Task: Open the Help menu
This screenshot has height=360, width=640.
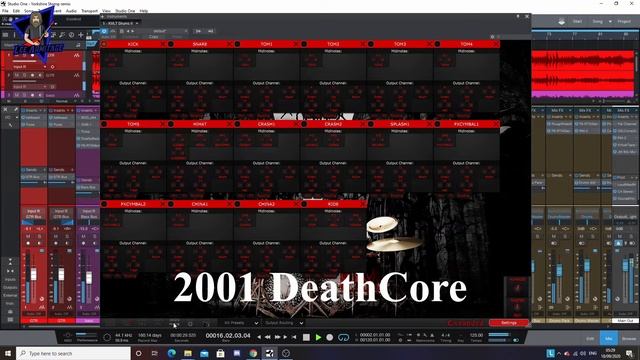Action: [144, 11]
